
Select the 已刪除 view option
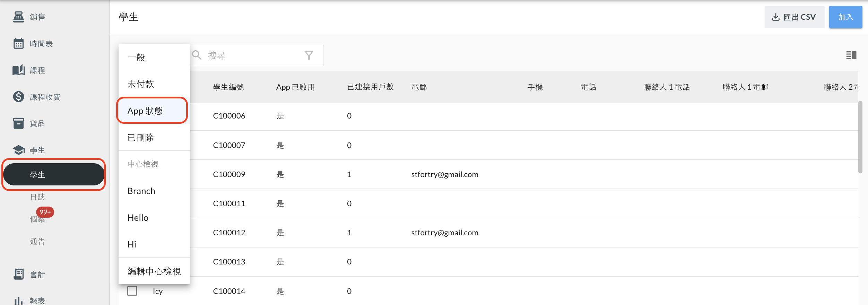pyautogui.click(x=154, y=137)
